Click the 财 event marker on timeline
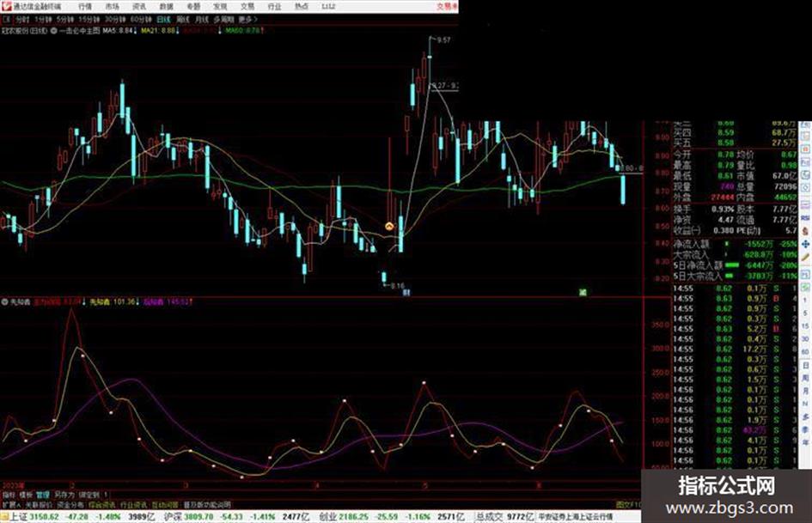The image size is (812, 523). click(x=406, y=293)
